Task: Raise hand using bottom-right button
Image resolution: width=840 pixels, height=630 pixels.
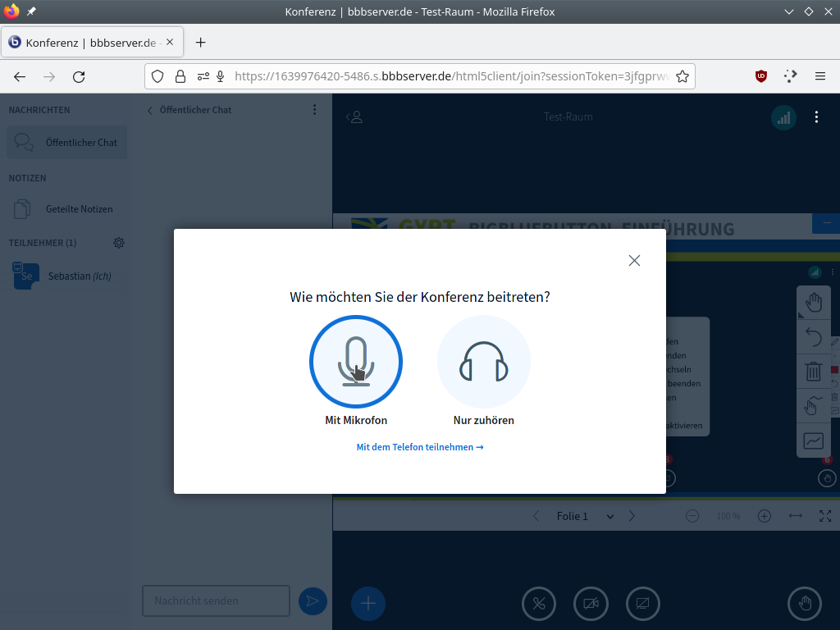Action: coord(805,604)
